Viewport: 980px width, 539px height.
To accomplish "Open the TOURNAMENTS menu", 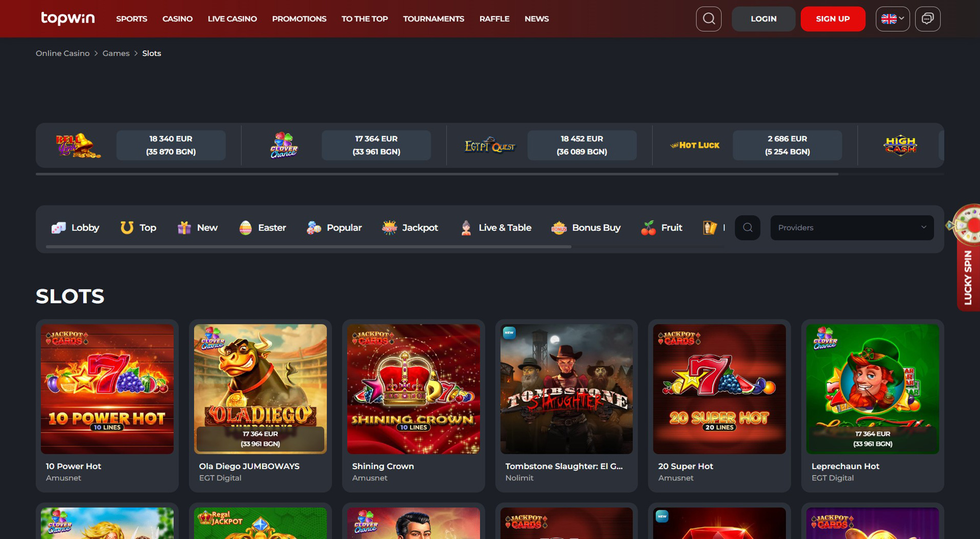I will [434, 19].
